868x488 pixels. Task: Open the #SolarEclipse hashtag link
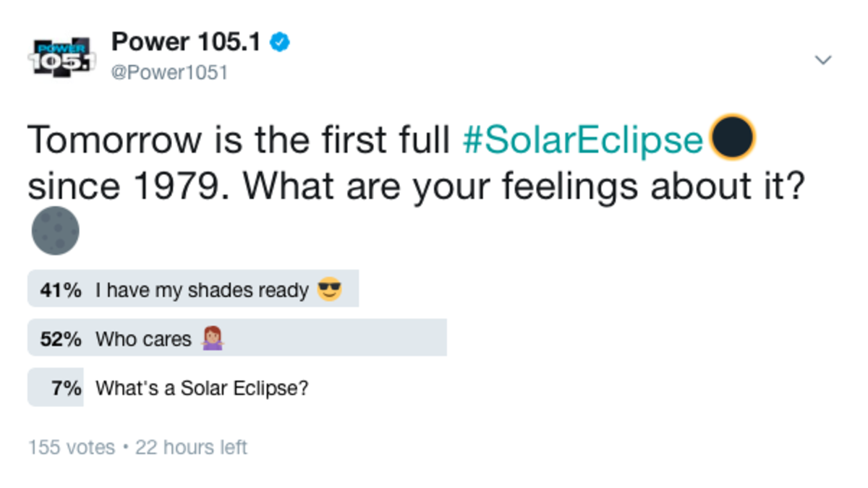tap(582, 140)
